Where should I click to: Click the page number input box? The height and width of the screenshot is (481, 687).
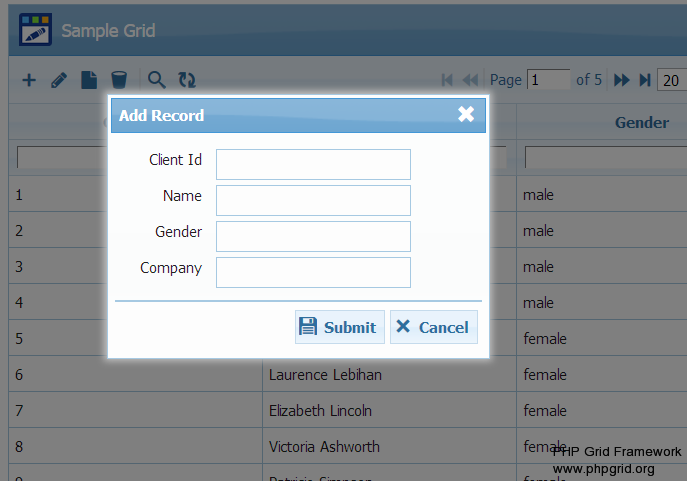pos(548,80)
